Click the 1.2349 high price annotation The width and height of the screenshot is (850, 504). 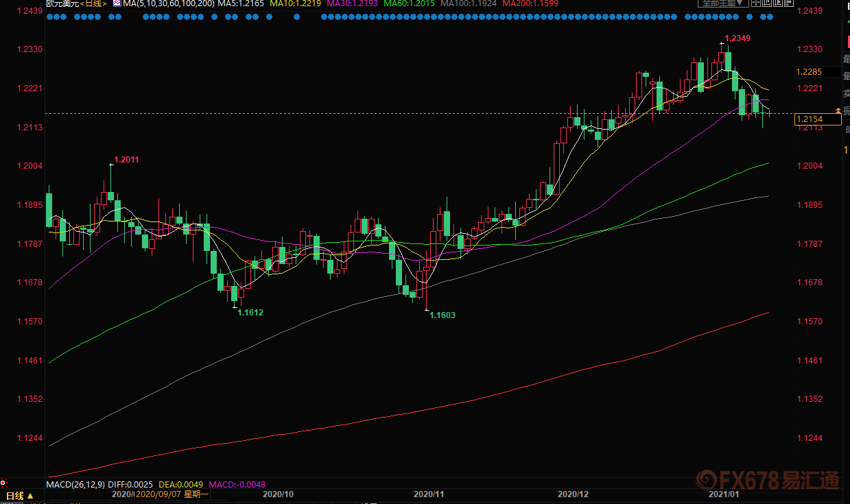(737, 38)
